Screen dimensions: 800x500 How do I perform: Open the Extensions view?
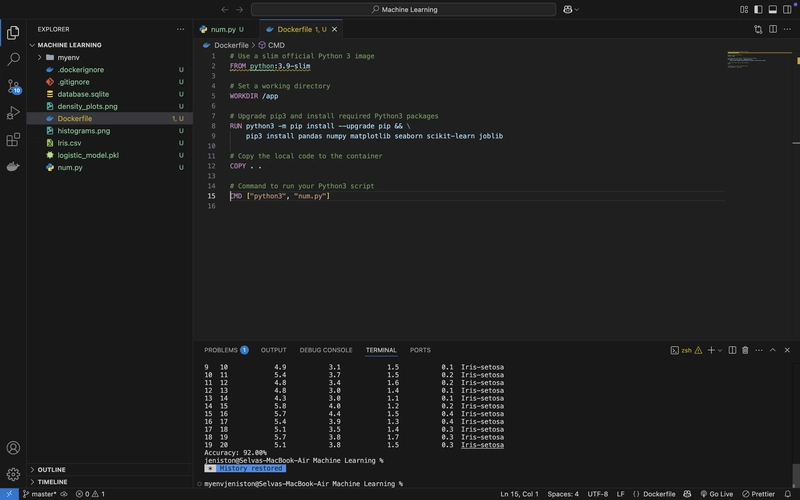coord(13,139)
